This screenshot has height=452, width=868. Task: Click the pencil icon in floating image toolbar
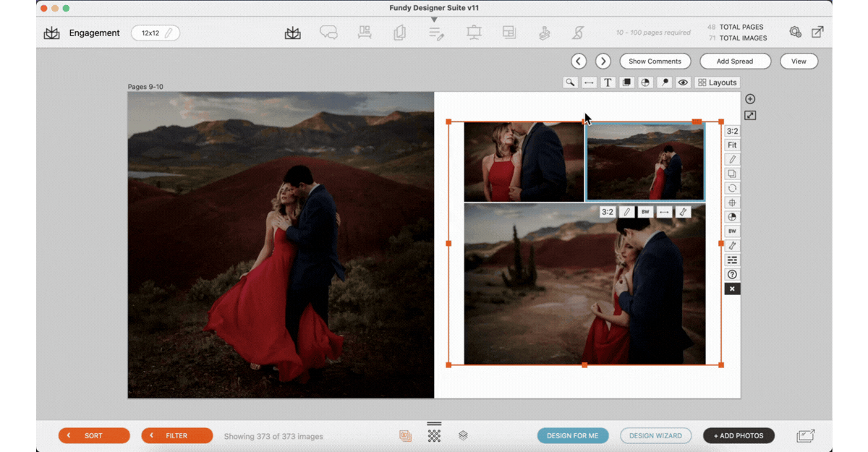tap(626, 212)
